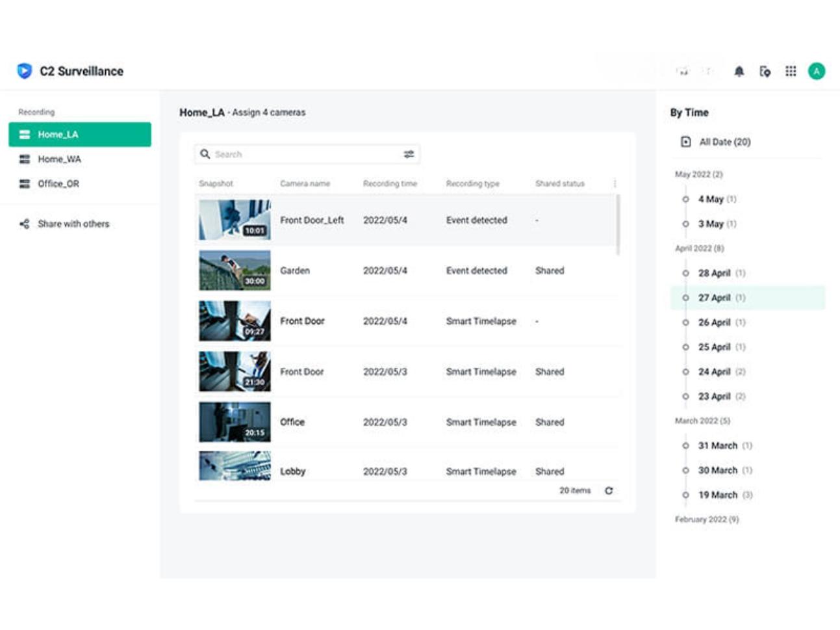The image size is (840, 630).
Task: Open the Office 20:15 snapshot
Action: [x=235, y=422]
